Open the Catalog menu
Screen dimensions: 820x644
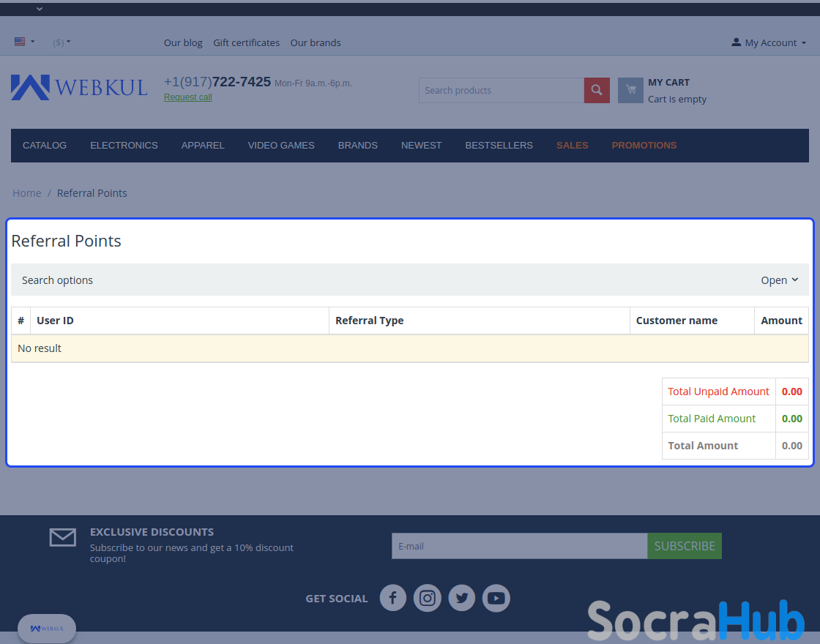coord(45,146)
